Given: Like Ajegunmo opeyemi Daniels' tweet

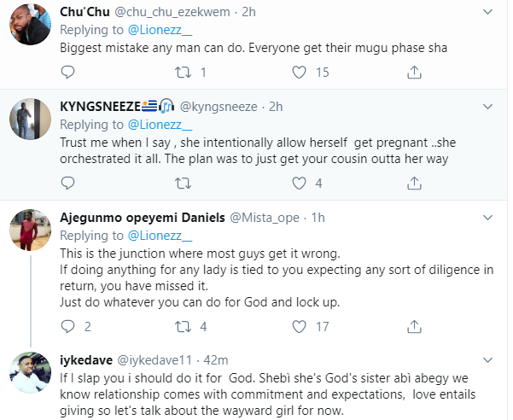Looking at the screenshot, I should coord(296,326).
